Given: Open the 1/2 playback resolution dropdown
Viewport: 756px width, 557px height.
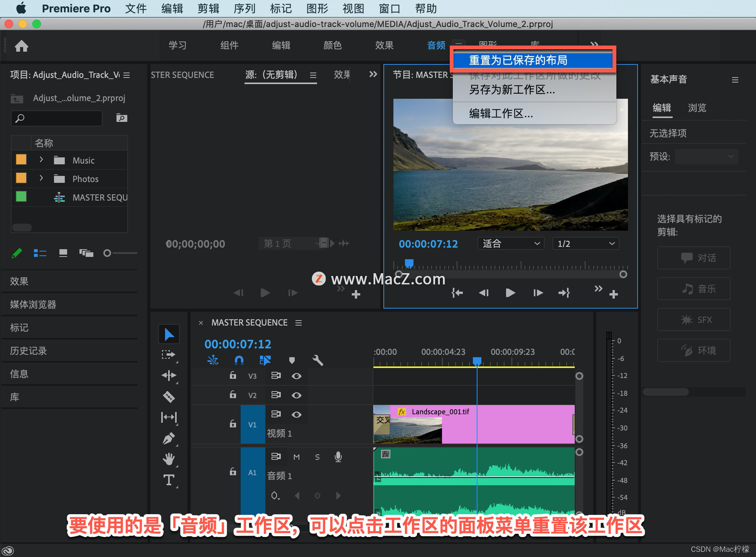Looking at the screenshot, I should pos(585,244).
